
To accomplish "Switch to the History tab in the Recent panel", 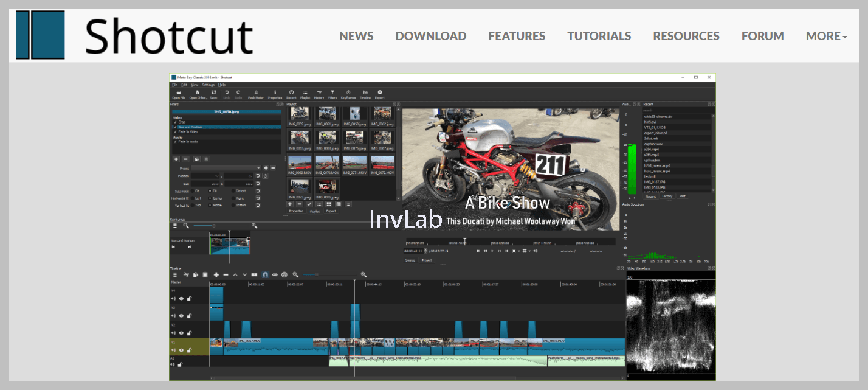I will (667, 196).
